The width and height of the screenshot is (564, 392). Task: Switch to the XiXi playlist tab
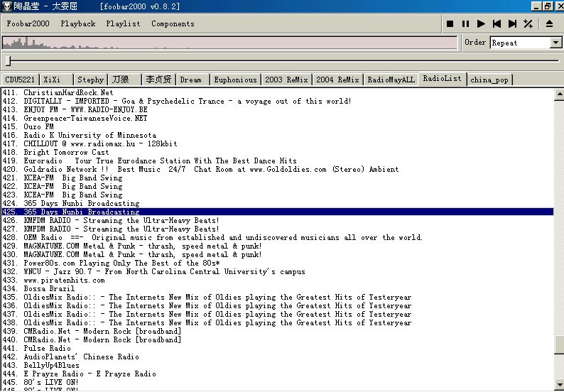click(57, 80)
